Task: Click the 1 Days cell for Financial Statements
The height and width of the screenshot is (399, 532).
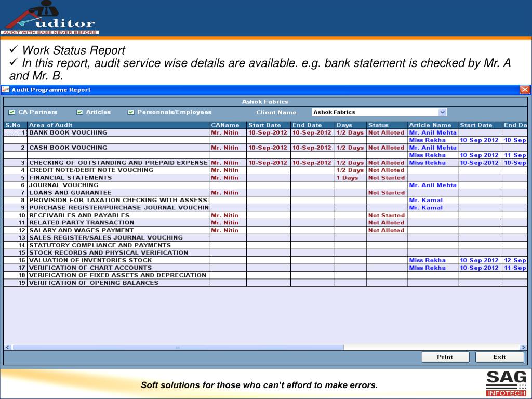Action: [x=351, y=178]
